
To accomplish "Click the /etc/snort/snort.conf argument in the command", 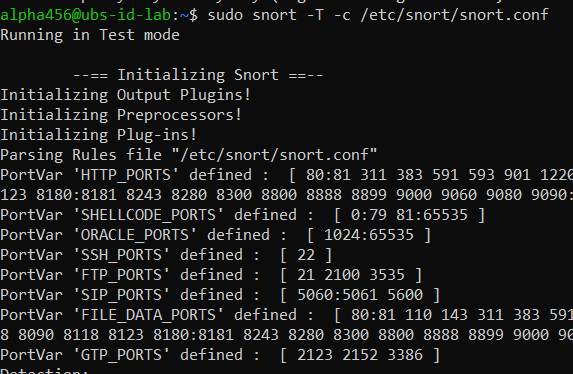I will (455, 15).
